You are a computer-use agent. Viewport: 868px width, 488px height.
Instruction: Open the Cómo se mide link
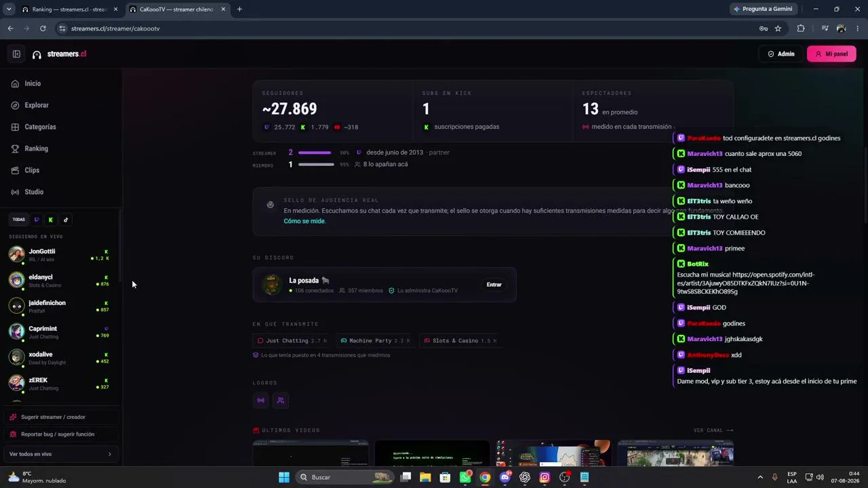pyautogui.click(x=304, y=221)
